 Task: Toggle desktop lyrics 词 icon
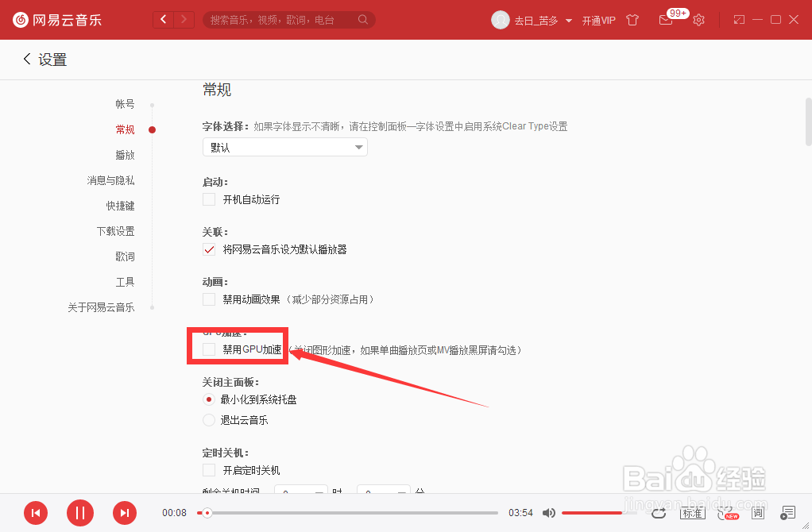click(758, 513)
